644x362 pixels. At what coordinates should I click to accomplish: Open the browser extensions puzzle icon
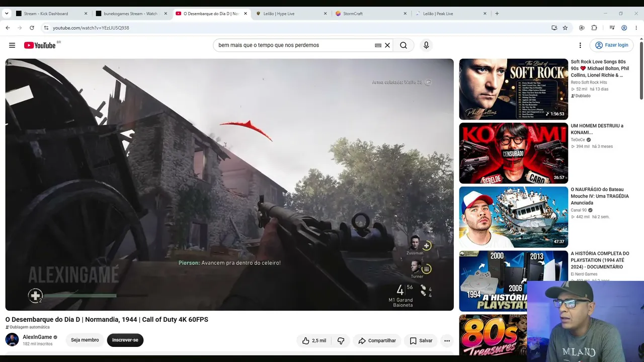[594, 28]
